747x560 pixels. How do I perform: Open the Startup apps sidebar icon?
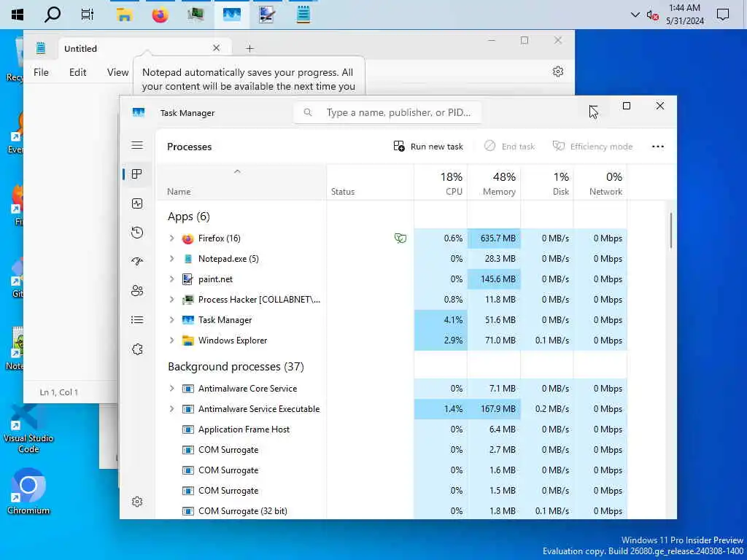pos(137,262)
